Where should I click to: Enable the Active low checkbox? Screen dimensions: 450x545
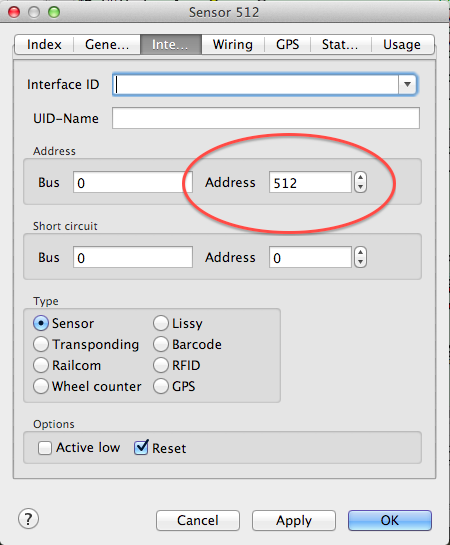pos(45,448)
